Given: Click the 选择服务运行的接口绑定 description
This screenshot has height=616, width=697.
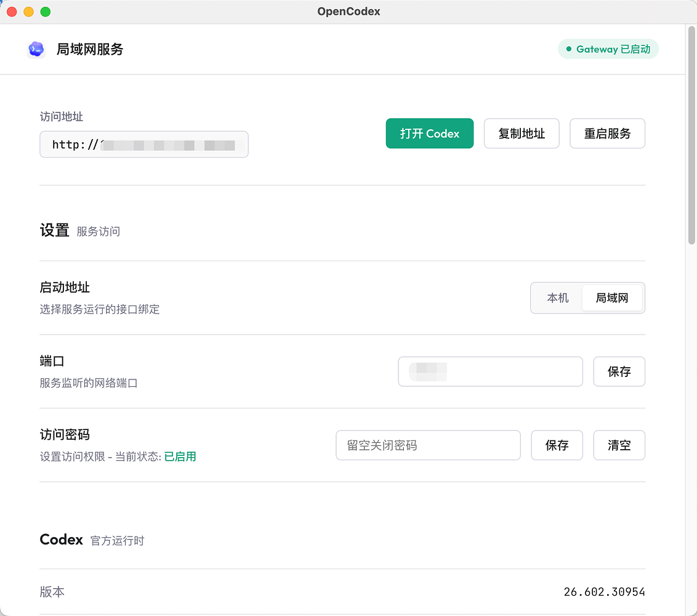Looking at the screenshot, I should (x=100, y=310).
